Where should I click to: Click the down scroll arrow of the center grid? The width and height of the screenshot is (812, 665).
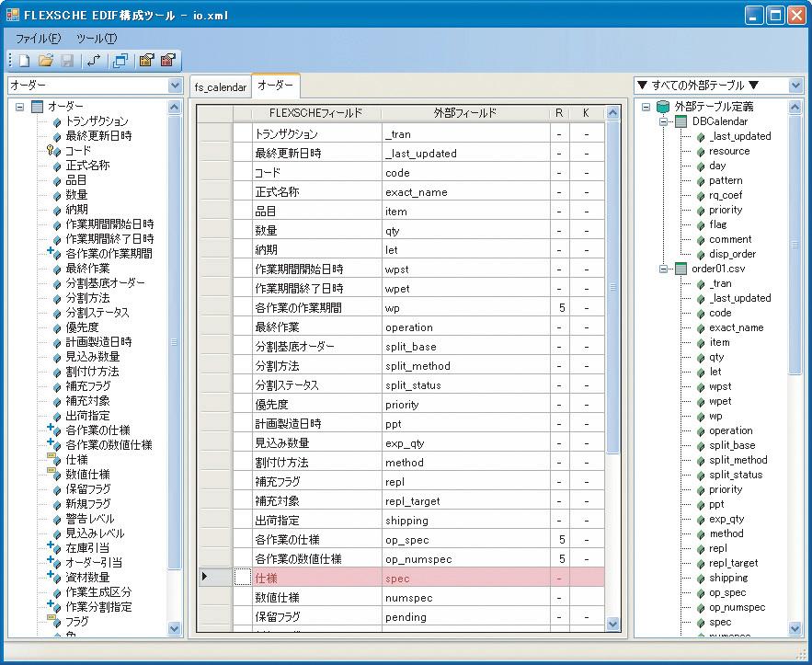[x=612, y=624]
